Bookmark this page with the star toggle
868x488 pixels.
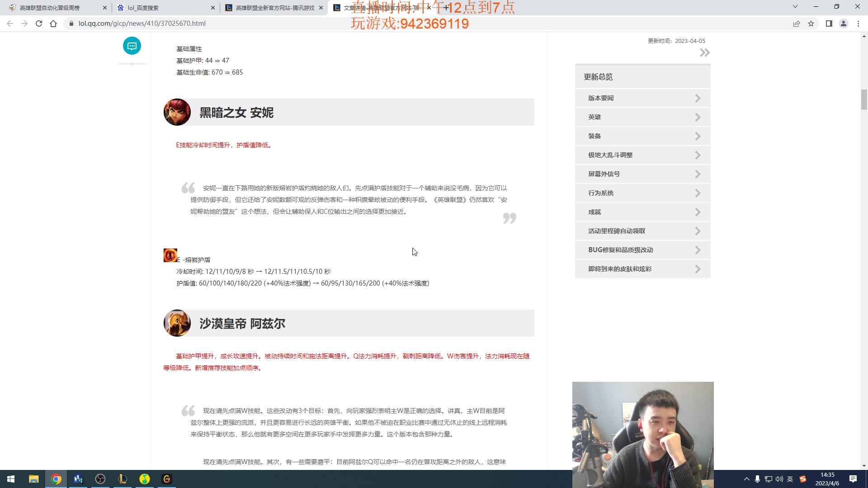click(x=811, y=23)
